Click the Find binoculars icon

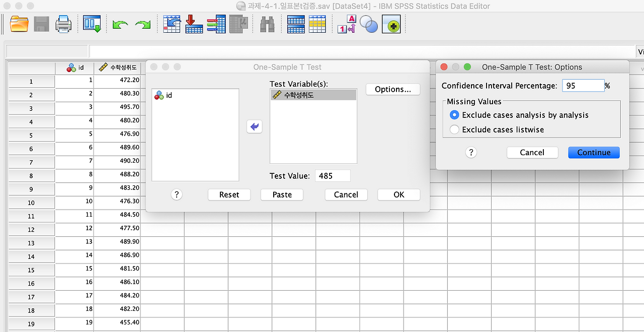(x=267, y=24)
